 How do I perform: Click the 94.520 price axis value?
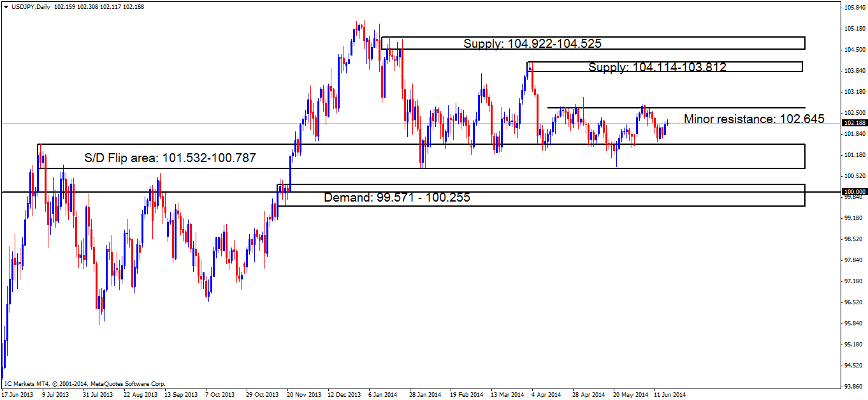[853, 366]
